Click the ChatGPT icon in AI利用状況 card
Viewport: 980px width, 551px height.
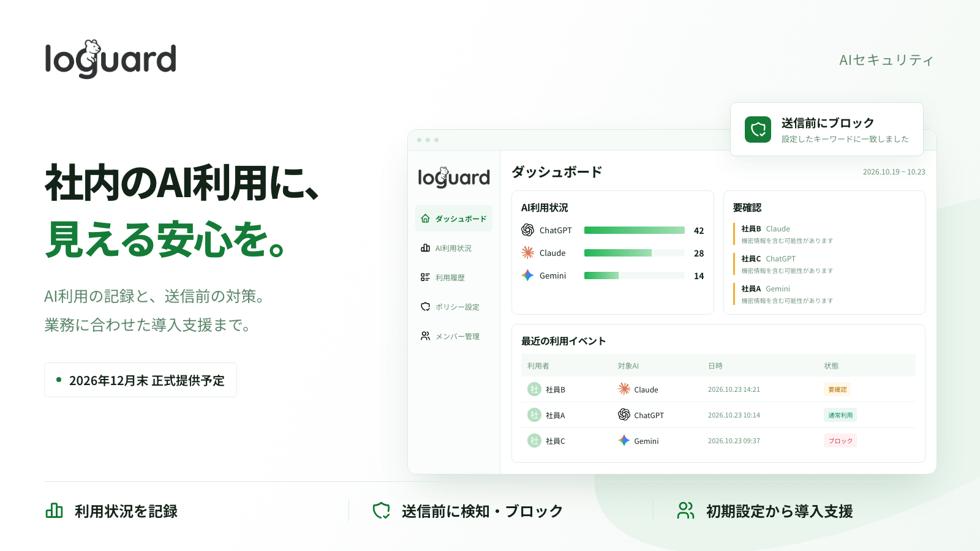click(527, 230)
